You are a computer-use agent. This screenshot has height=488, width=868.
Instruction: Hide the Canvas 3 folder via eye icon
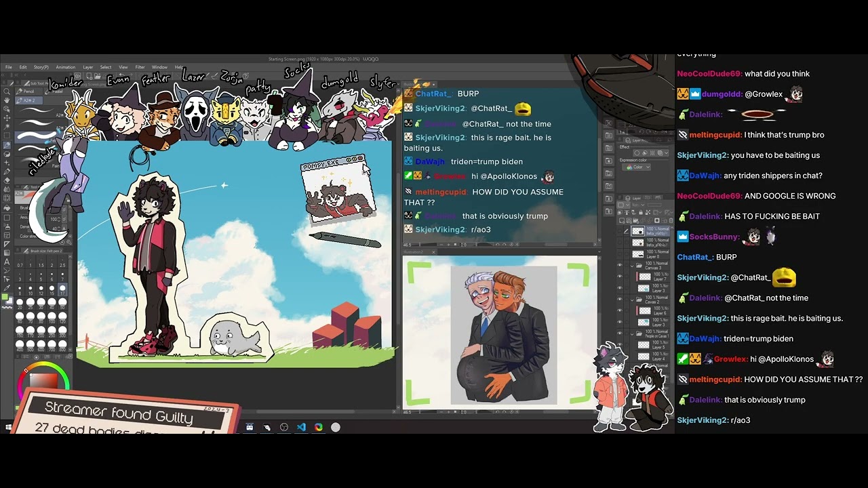[619, 265]
